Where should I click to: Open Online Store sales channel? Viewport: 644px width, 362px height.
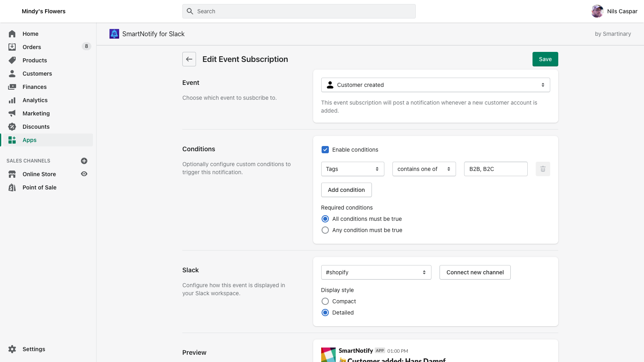39,174
